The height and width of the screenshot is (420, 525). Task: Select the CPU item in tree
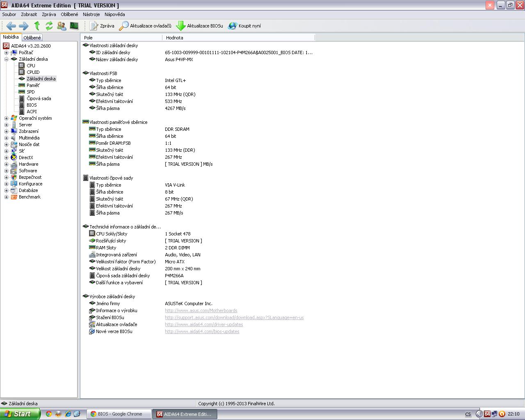tap(31, 66)
